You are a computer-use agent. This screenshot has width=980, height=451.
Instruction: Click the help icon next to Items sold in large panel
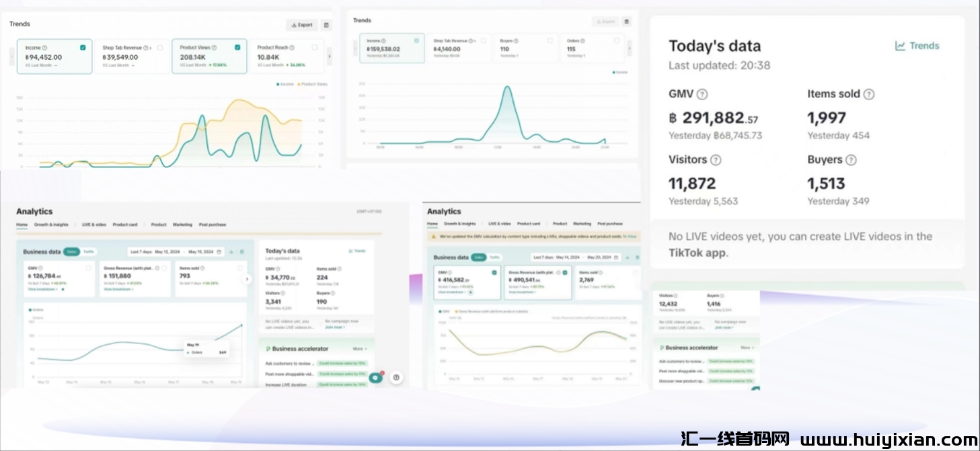coord(868,94)
